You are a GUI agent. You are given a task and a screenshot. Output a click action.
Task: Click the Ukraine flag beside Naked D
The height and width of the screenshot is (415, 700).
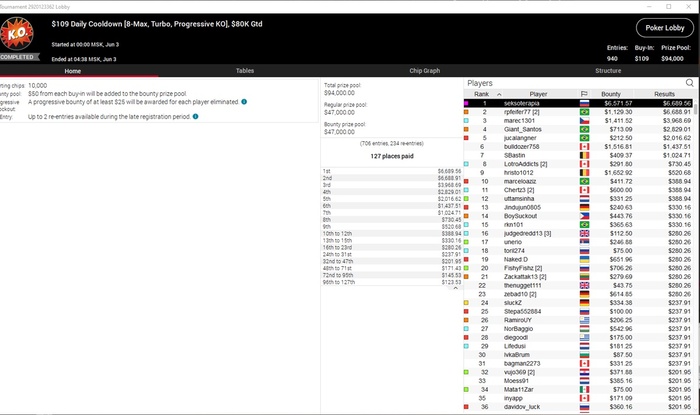(x=584, y=259)
